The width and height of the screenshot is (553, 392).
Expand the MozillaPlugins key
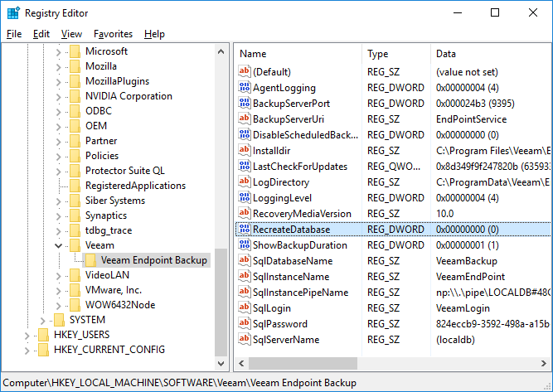59,82
